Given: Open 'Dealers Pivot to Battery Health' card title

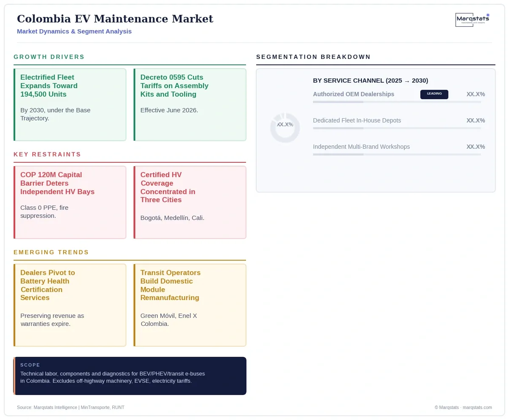Looking at the screenshot, I should click(x=48, y=285).
